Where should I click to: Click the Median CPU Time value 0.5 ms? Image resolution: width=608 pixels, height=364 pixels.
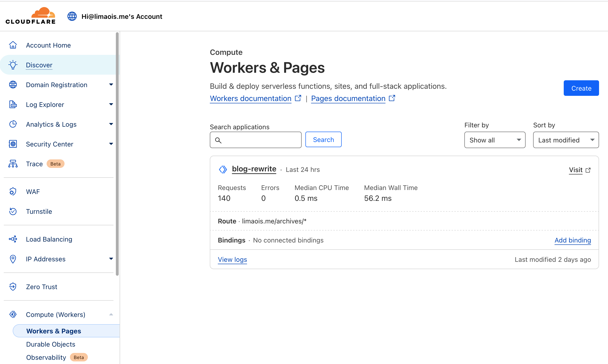click(306, 198)
